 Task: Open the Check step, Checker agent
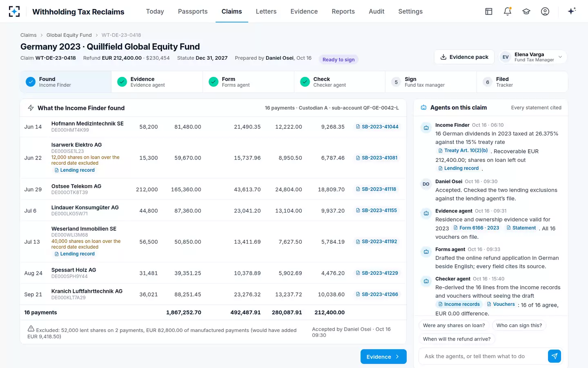340,82
